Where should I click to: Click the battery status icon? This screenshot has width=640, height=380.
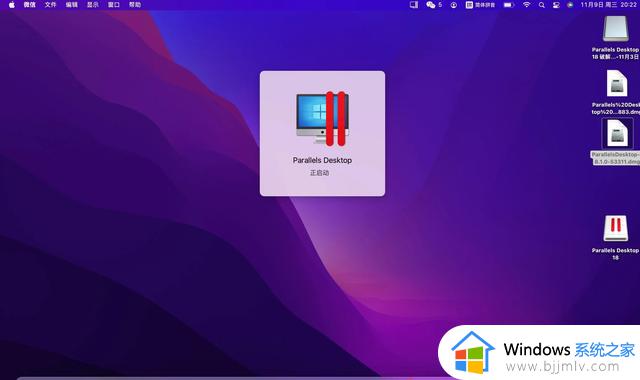[509, 5]
